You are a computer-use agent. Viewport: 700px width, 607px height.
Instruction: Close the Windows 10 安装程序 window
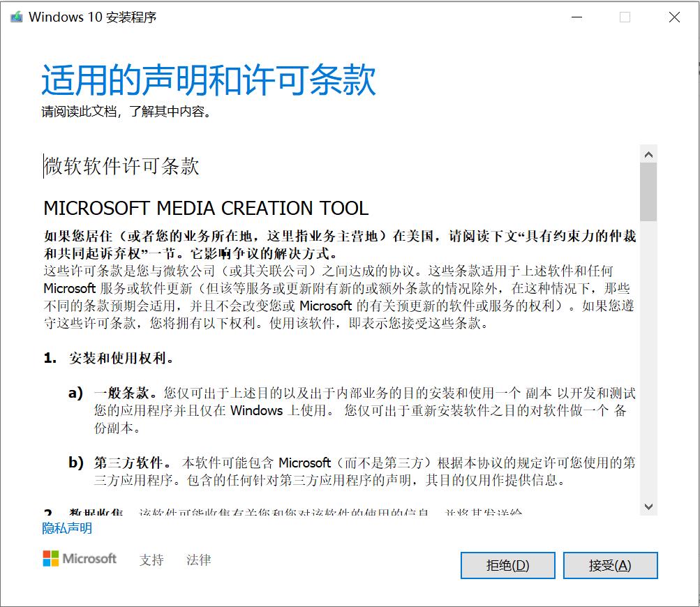[x=673, y=16]
